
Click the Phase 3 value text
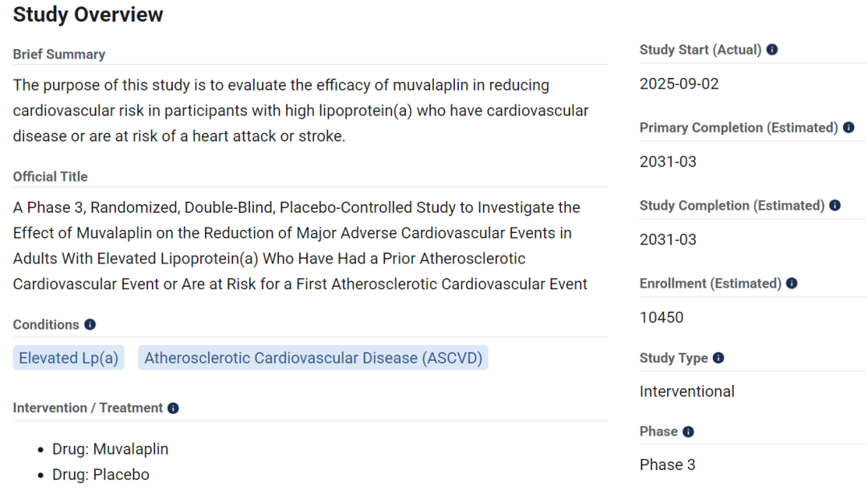(x=668, y=465)
